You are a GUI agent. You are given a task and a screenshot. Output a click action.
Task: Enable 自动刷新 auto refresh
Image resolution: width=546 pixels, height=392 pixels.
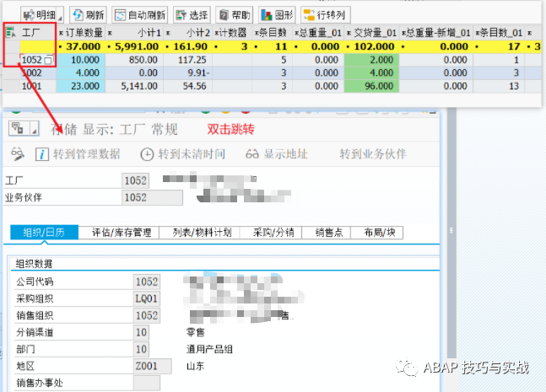[x=140, y=15]
